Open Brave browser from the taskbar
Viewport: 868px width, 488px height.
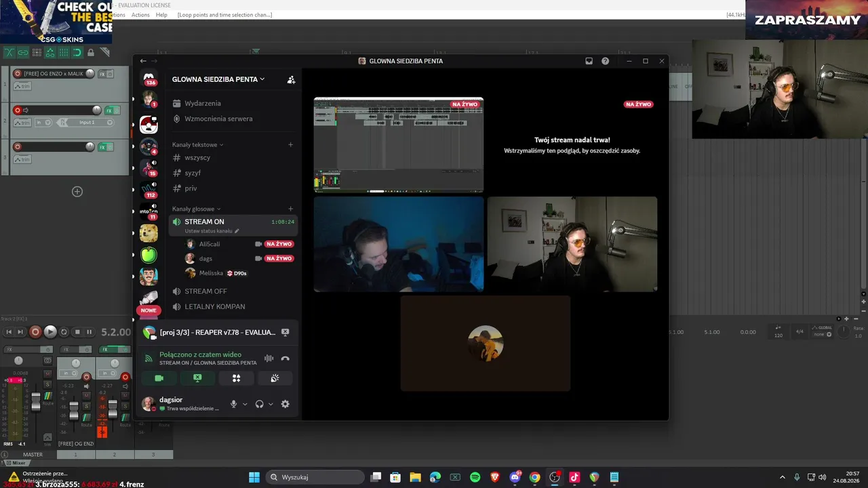pos(494,477)
